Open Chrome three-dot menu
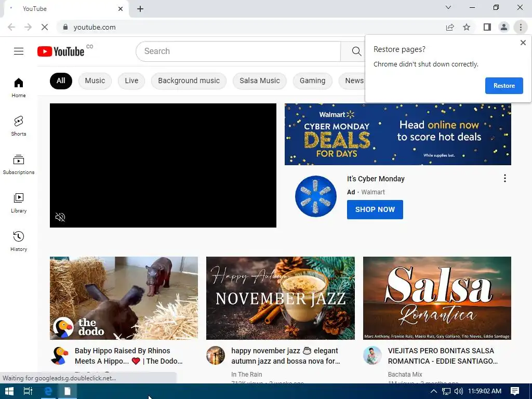 521,27
